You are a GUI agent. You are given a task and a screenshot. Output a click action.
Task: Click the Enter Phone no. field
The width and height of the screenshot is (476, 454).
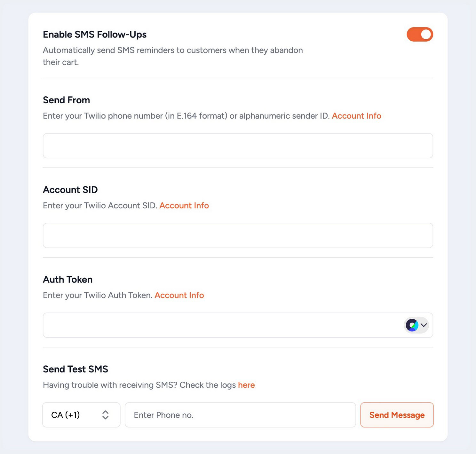click(240, 415)
